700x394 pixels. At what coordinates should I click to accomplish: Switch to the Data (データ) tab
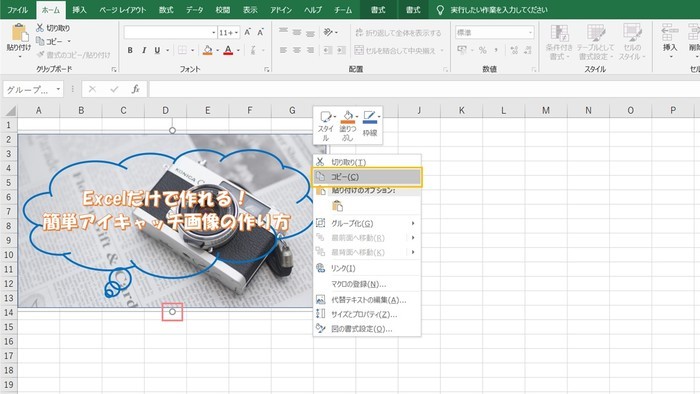pos(195,9)
